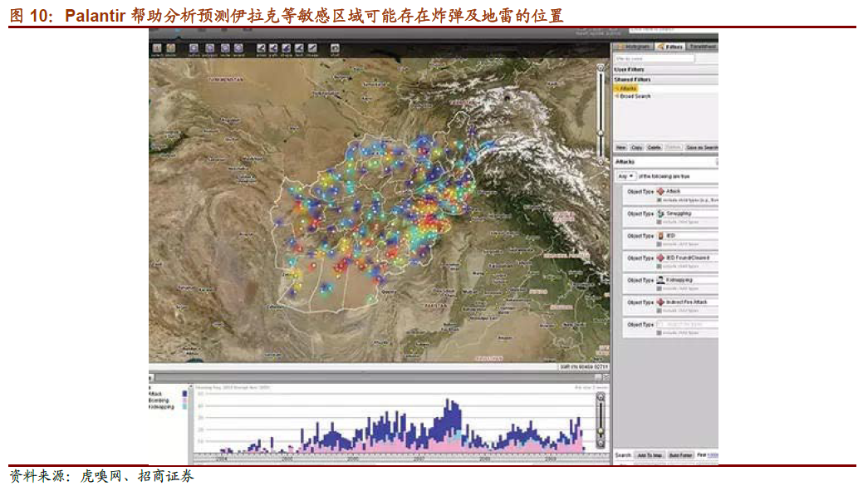Collapse the Shared Filters section
The height and width of the screenshot is (491, 868).
(666, 80)
